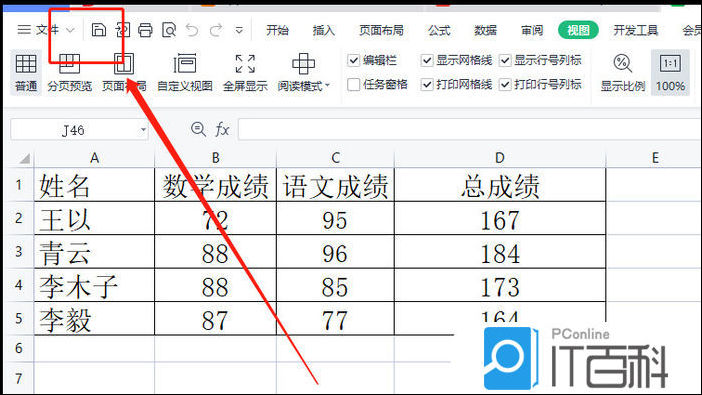This screenshot has width=702, height=395.
Task: Switch to the 开始 tab
Action: (x=277, y=30)
